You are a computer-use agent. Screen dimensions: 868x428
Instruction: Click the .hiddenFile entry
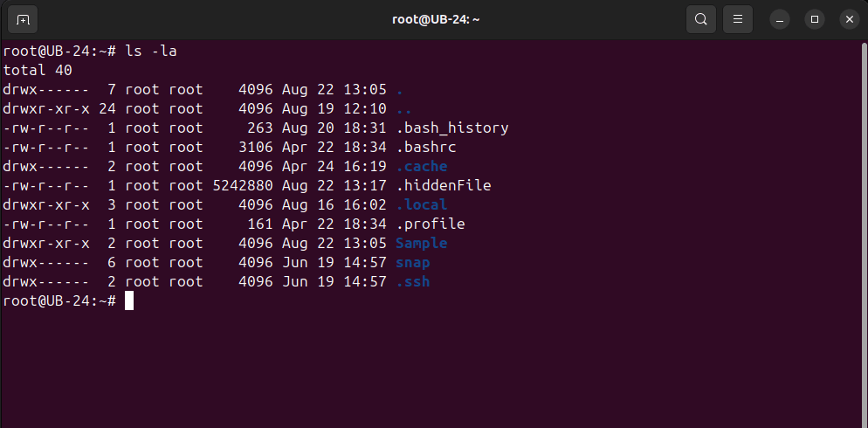pyautogui.click(x=443, y=185)
